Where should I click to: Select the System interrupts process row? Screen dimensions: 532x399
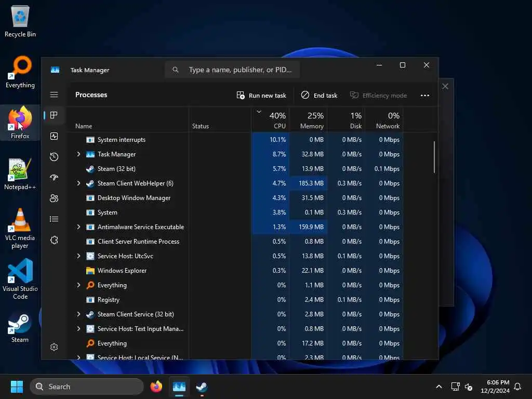point(235,139)
